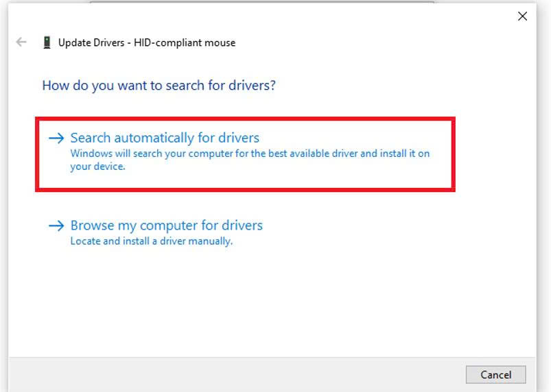Click 'Locate and install a driver manually' text
The width and height of the screenshot is (551, 392).
point(151,241)
